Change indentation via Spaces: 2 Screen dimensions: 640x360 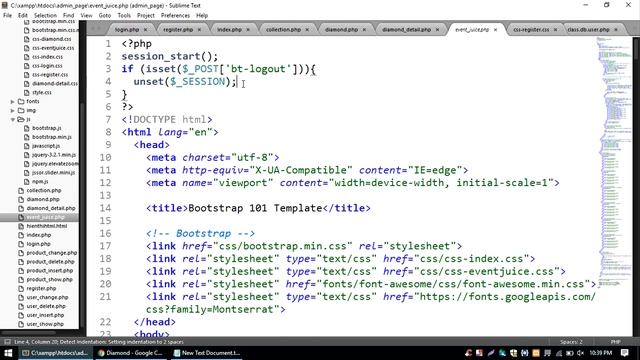tap(571, 342)
